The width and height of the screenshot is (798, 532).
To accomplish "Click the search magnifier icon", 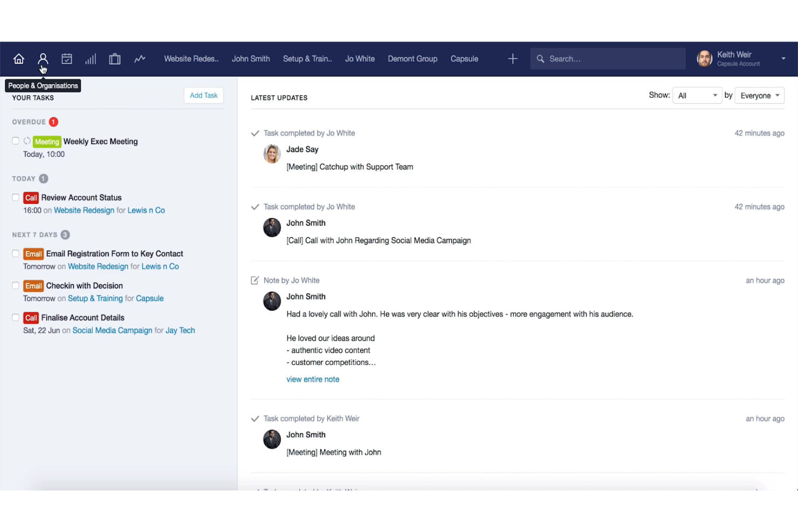I will click(540, 58).
